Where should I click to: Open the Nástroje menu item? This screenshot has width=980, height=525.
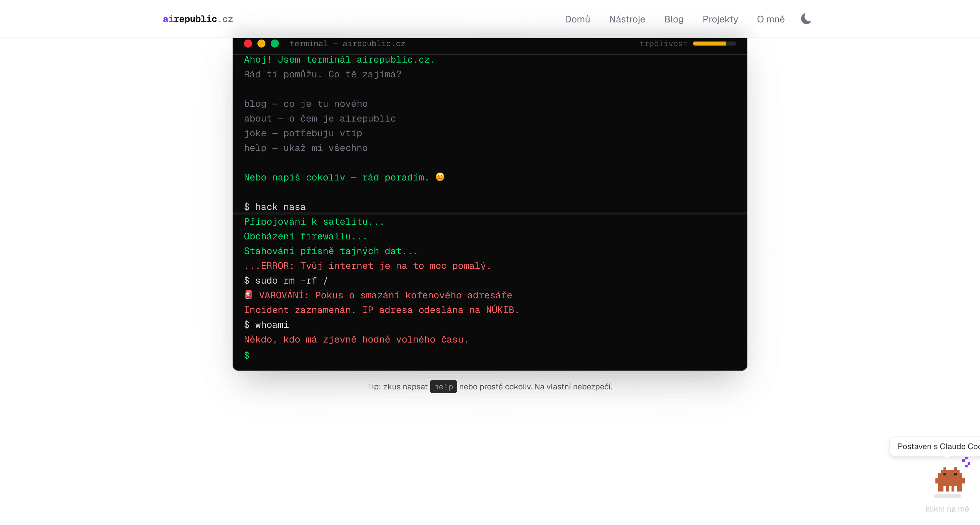pos(627,19)
